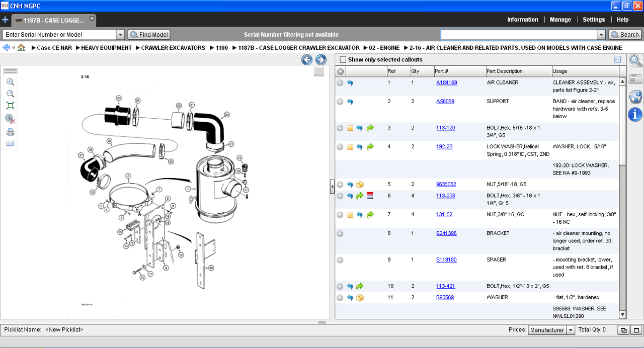Expand the HEAVY EQUIPMENT breadcrumb

pyautogui.click(x=77, y=48)
